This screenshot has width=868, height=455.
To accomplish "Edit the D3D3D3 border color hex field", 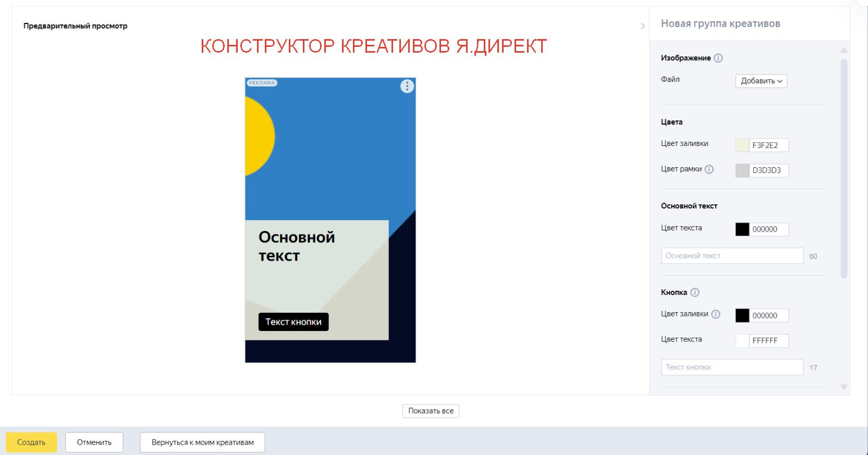I will [x=769, y=170].
